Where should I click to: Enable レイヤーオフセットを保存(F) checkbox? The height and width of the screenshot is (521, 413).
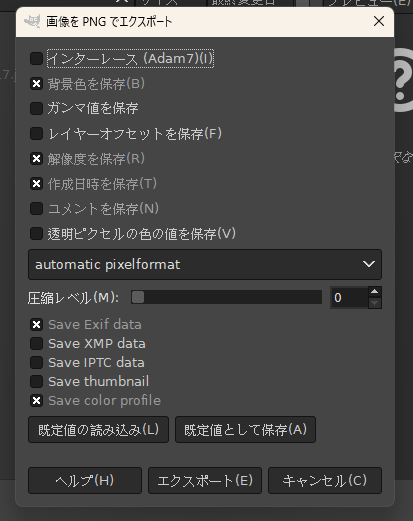pos(36,134)
